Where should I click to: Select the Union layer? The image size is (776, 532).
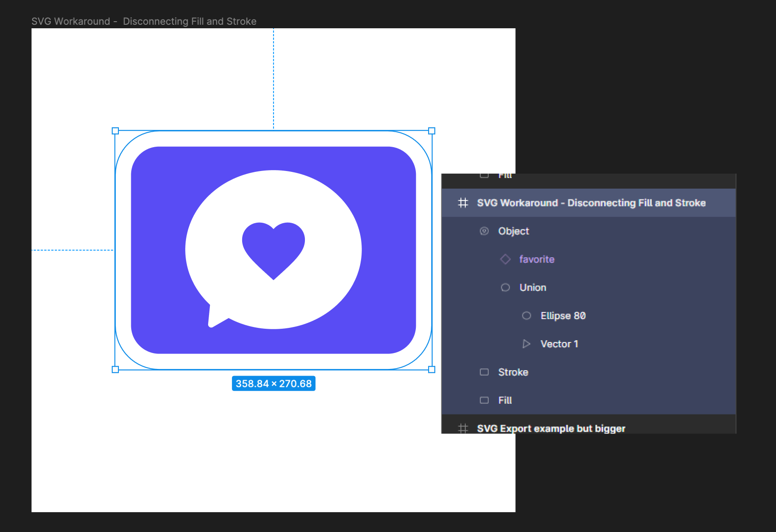click(x=589, y=288)
